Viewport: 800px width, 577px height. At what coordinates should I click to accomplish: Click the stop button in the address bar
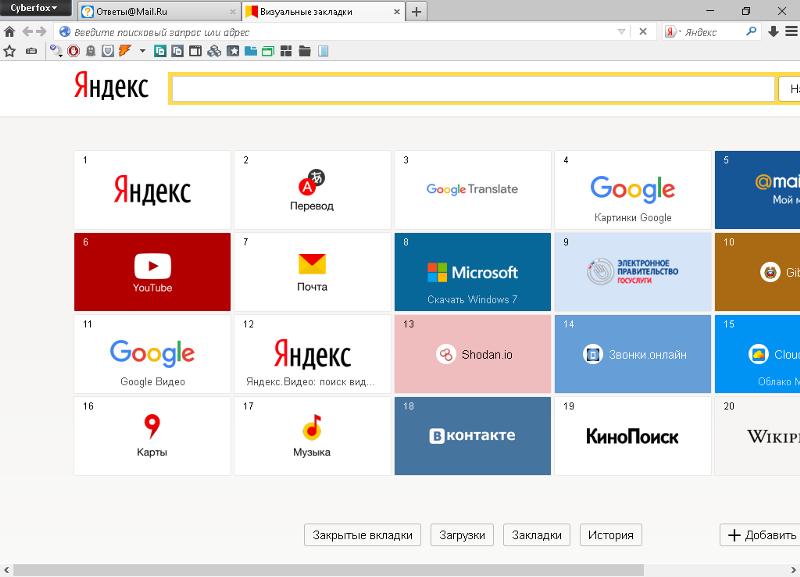643,32
